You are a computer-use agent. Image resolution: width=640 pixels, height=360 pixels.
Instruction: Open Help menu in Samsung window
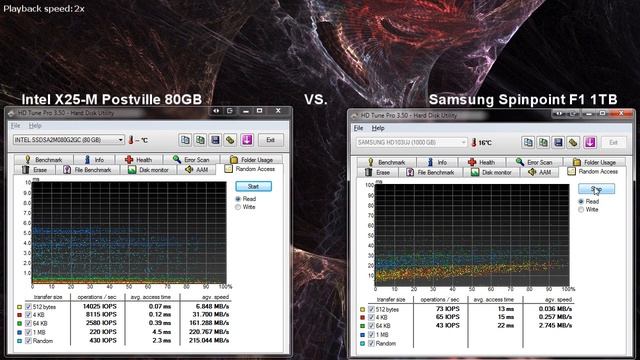coord(378,128)
